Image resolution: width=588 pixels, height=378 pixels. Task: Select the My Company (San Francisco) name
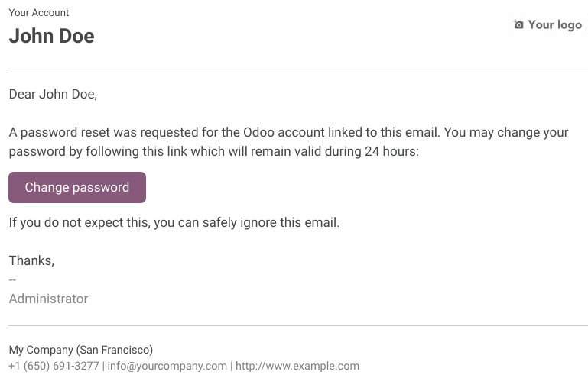(x=81, y=350)
